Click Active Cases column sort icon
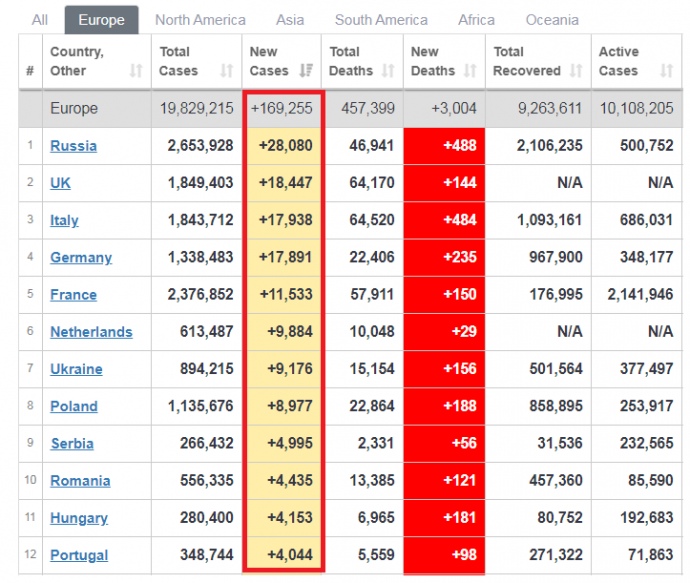690x583 pixels. click(x=666, y=71)
